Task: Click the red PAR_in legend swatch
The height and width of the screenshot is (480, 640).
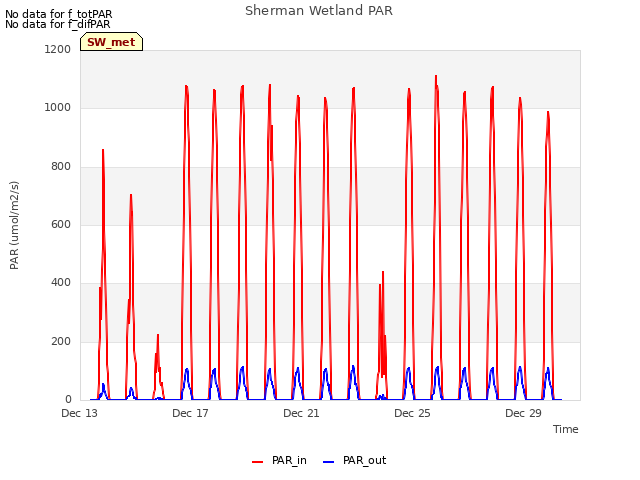Action: 258,462
